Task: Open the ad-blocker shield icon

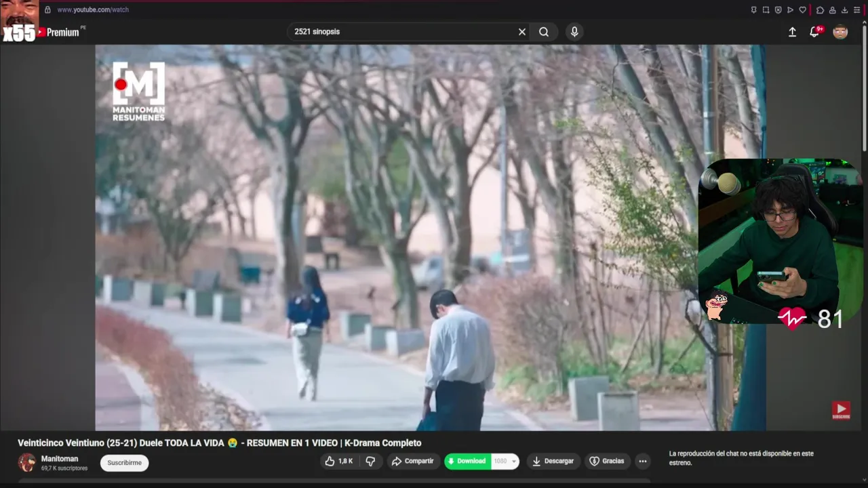Action: 778,10
